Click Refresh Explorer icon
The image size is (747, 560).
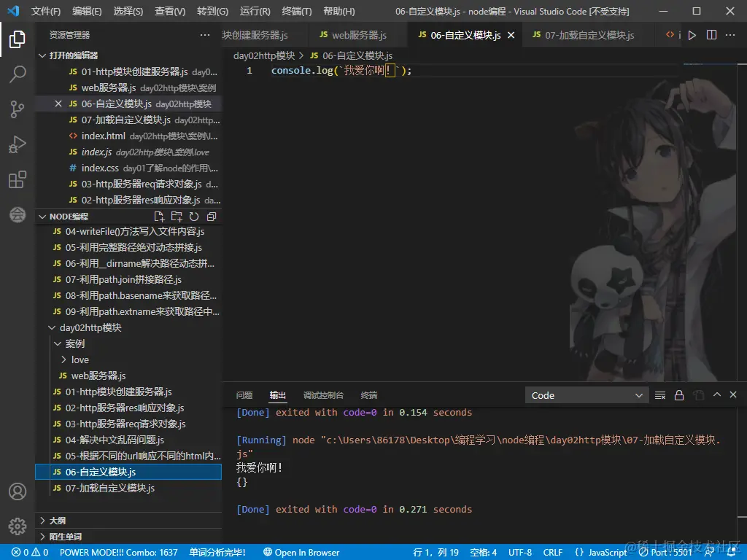tap(193, 216)
